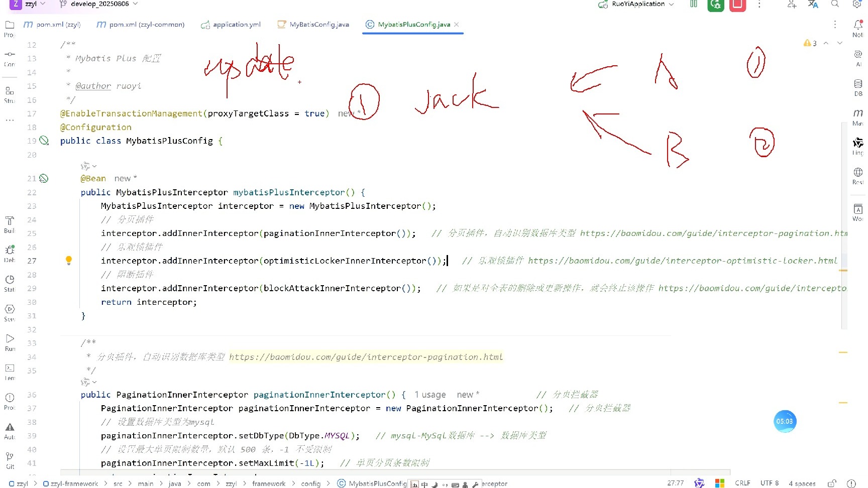This screenshot has width=868, height=488.
Task: Open the Database tool window
Action: coord(858,84)
